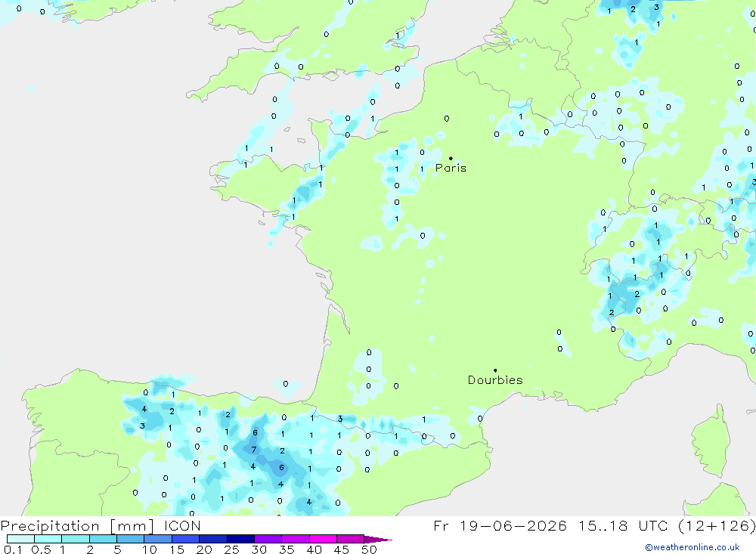Select the Paris city label
This screenshot has width=756, height=554.
point(451,168)
